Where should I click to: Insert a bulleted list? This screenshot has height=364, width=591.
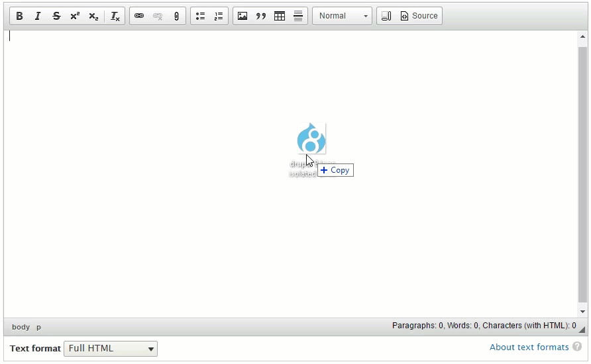click(200, 16)
